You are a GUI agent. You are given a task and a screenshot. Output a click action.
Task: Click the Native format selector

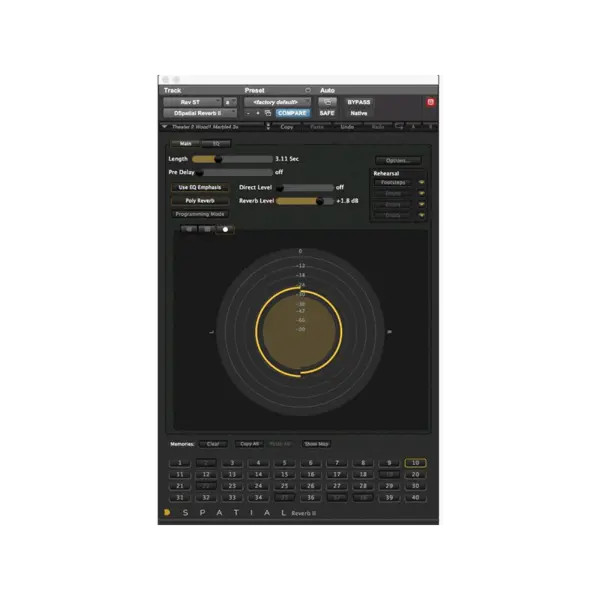tap(359, 113)
